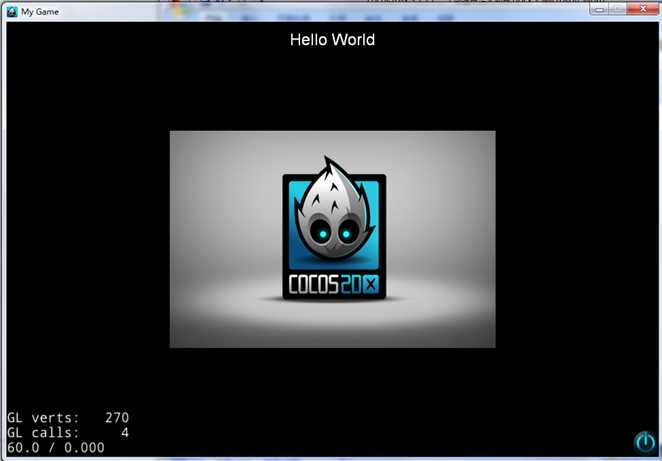Click the Hello World label
Image resolution: width=662 pixels, height=461 pixels.
[333, 40]
